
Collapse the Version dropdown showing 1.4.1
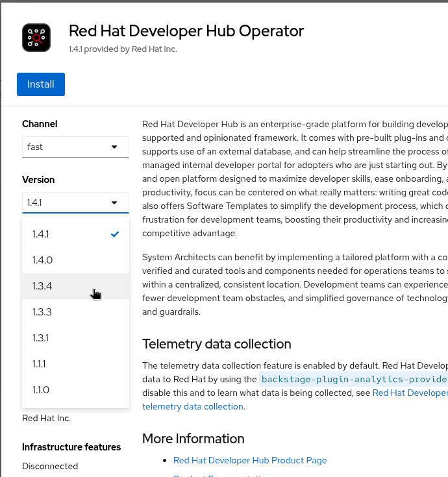75,202
